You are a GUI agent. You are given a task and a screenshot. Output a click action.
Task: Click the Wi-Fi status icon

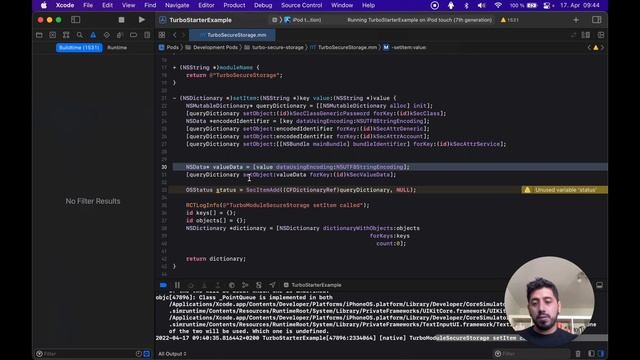(498, 5)
